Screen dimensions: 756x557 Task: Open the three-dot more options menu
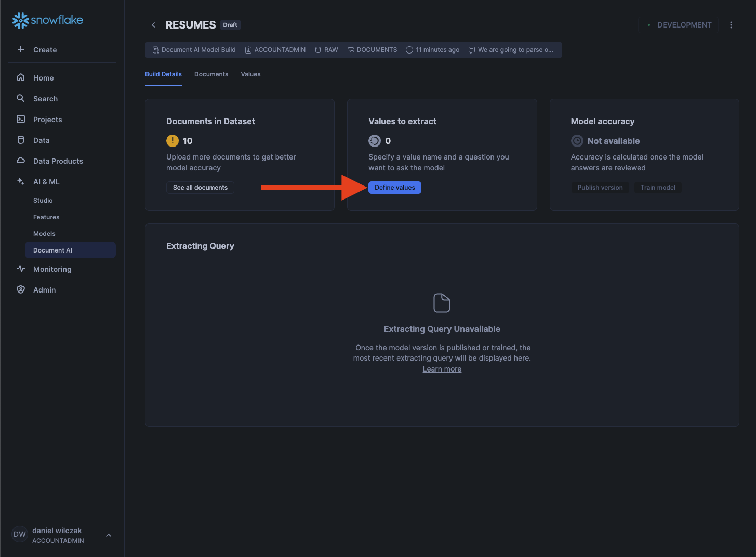(731, 25)
